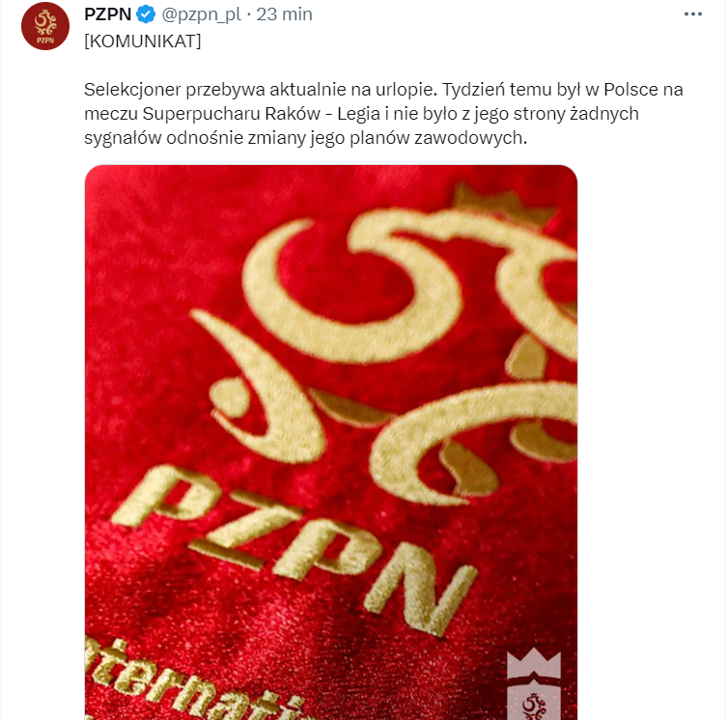Click the embroidered PZPN lettering in photo
The image size is (728, 720).
pos(294,548)
